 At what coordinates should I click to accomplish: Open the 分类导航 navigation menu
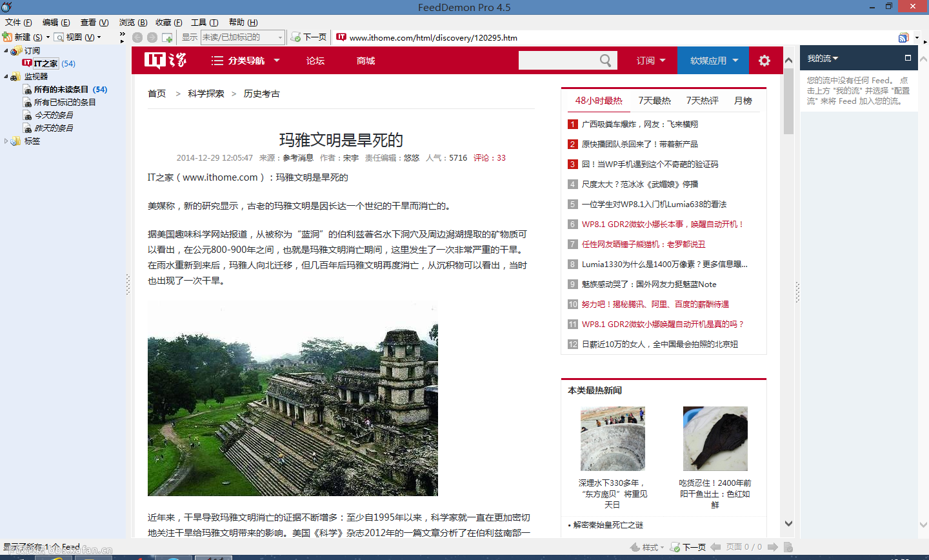pyautogui.click(x=245, y=61)
